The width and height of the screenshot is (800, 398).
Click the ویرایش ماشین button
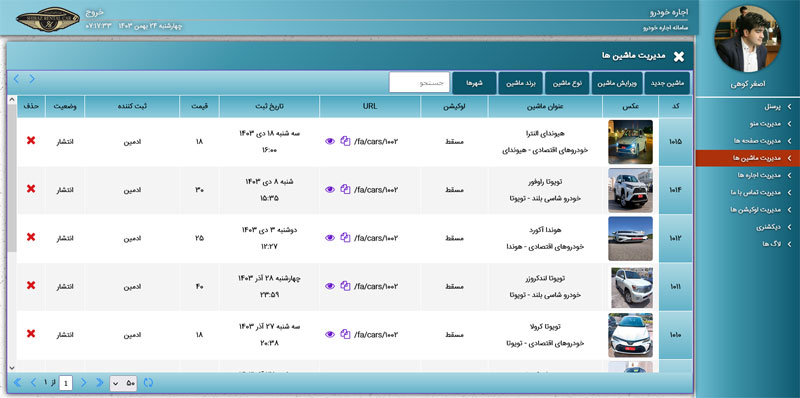[617, 83]
